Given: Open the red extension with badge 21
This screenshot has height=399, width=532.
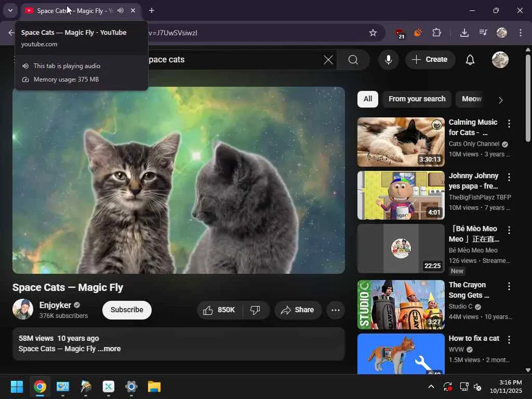Looking at the screenshot, I should (x=400, y=33).
